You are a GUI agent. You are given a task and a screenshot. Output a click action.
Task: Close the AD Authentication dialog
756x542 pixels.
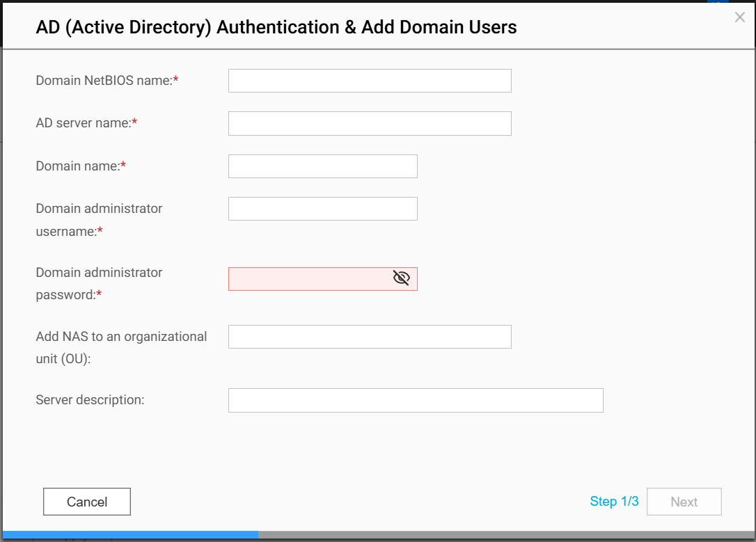pyautogui.click(x=739, y=18)
